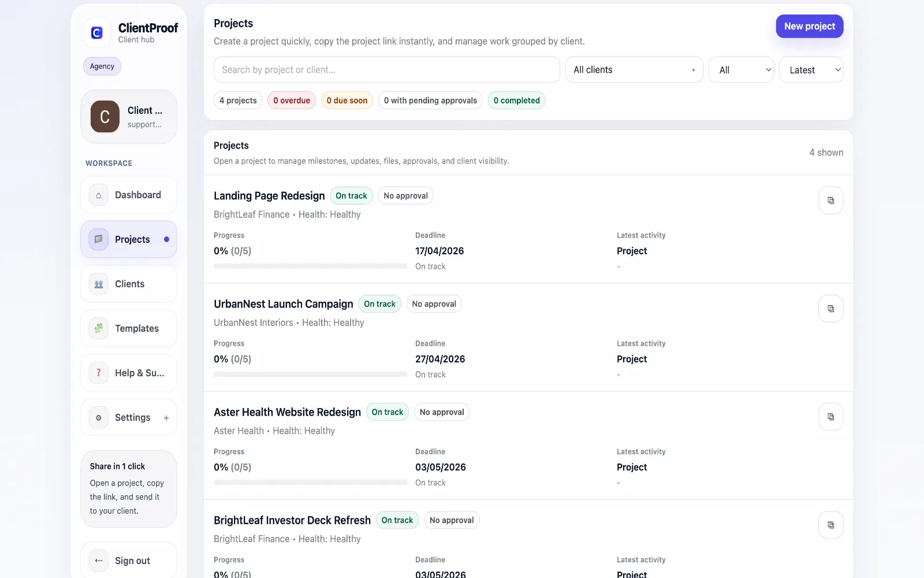Open the Latest sort dropdown
The height and width of the screenshot is (578, 924).
point(811,70)
